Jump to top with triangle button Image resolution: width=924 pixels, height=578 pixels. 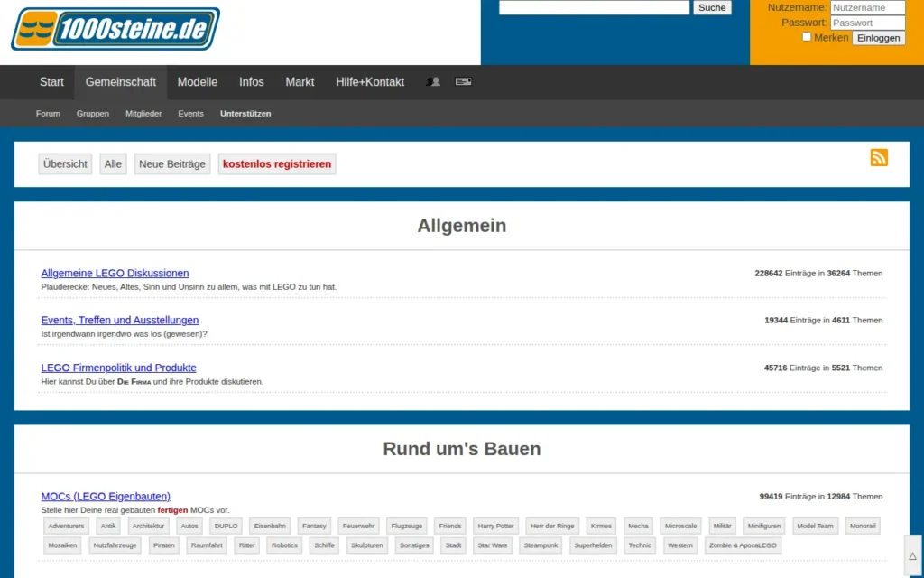tap(912, 555)
